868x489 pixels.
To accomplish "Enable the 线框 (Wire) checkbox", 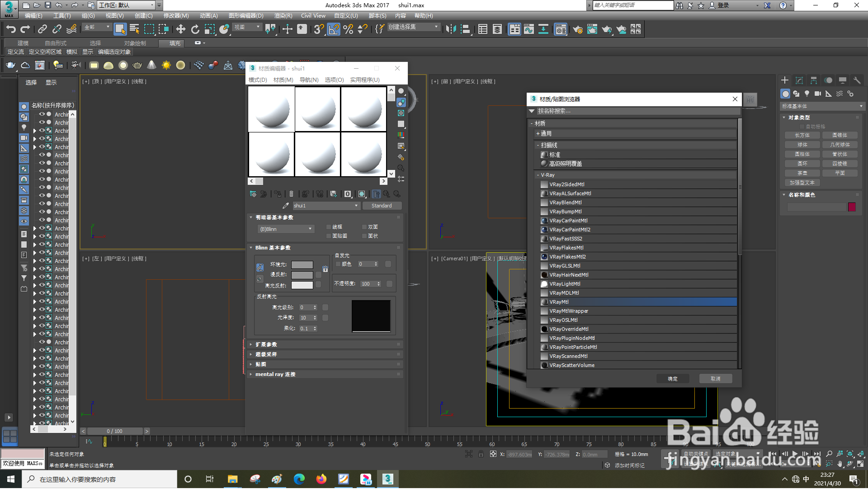I will 329,227.
